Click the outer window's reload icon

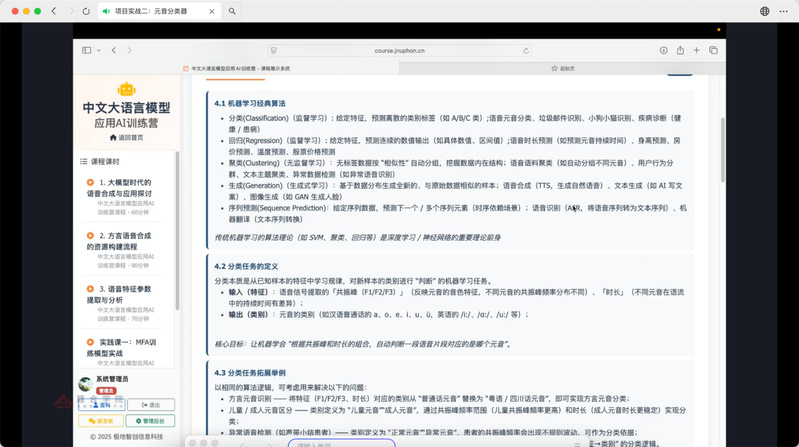pyautogui.click(x=85, y=11)
